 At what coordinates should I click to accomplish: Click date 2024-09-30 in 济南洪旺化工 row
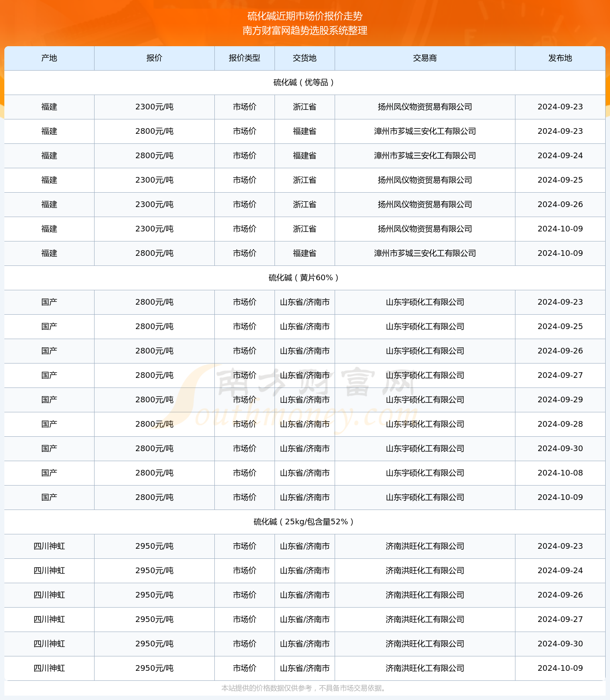coord(560,644)
